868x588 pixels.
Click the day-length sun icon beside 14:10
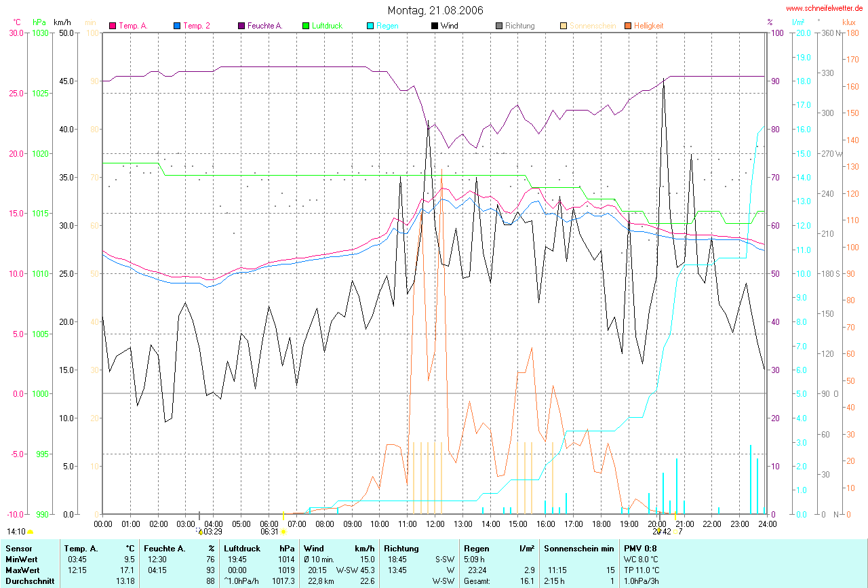[30, 532]
